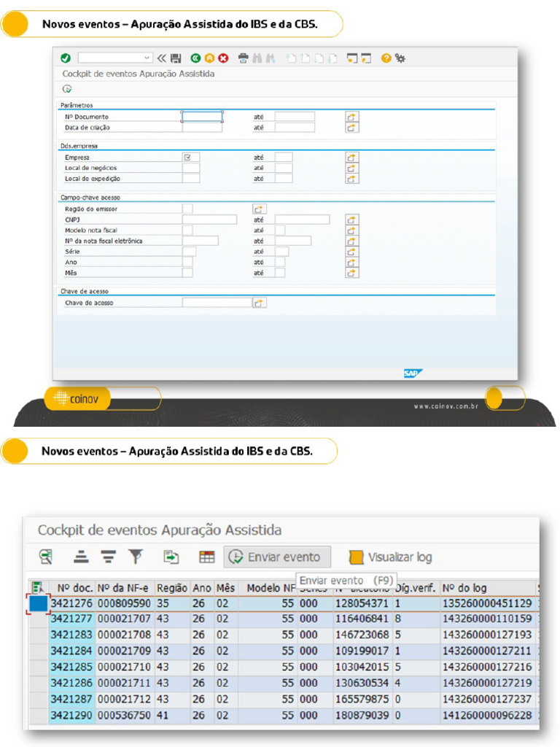
Task: Click the green checkmark Enter icon
Action: click(x=66, y=58)
